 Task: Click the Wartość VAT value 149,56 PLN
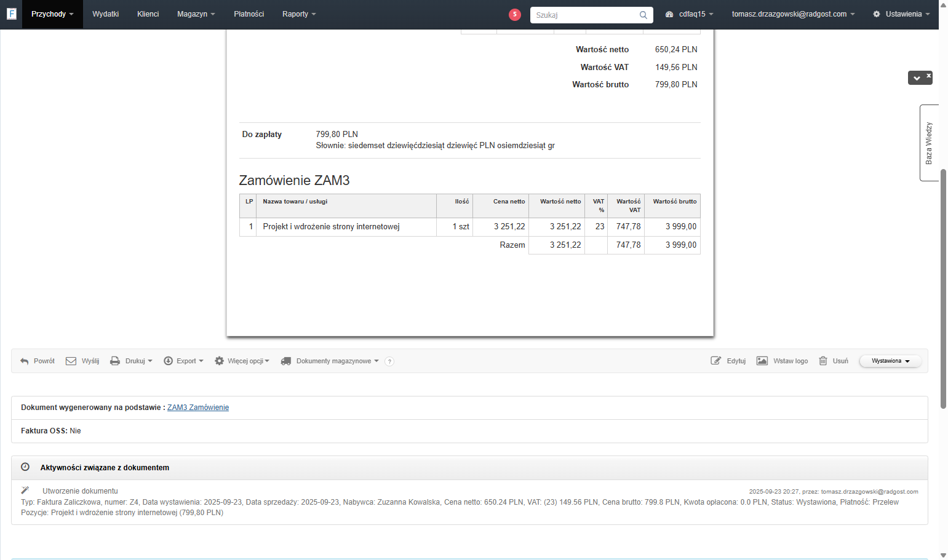[676, 67]
